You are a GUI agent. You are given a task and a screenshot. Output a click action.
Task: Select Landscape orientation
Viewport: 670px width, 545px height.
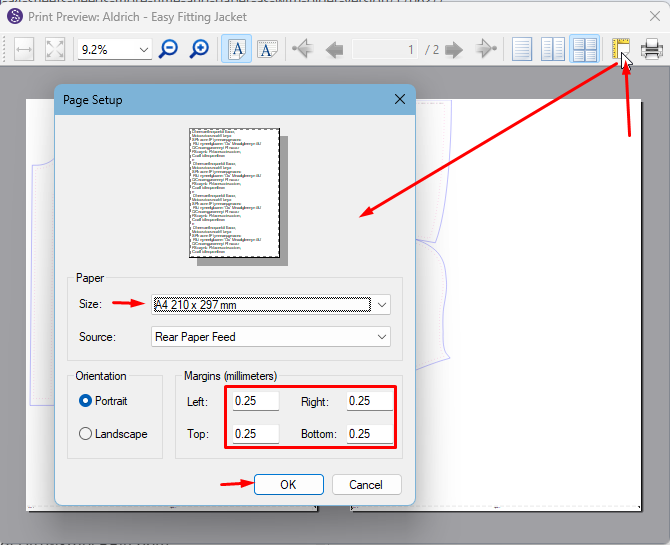click(86, 434)
